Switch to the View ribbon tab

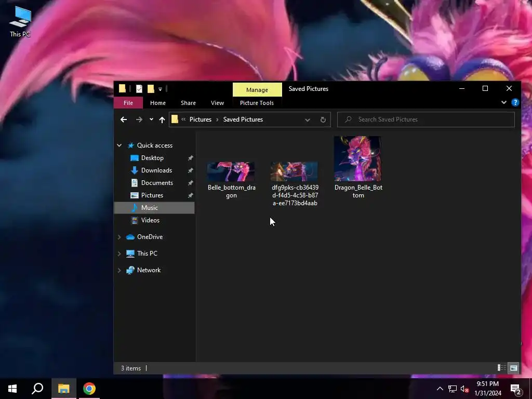tap(217, 103)
